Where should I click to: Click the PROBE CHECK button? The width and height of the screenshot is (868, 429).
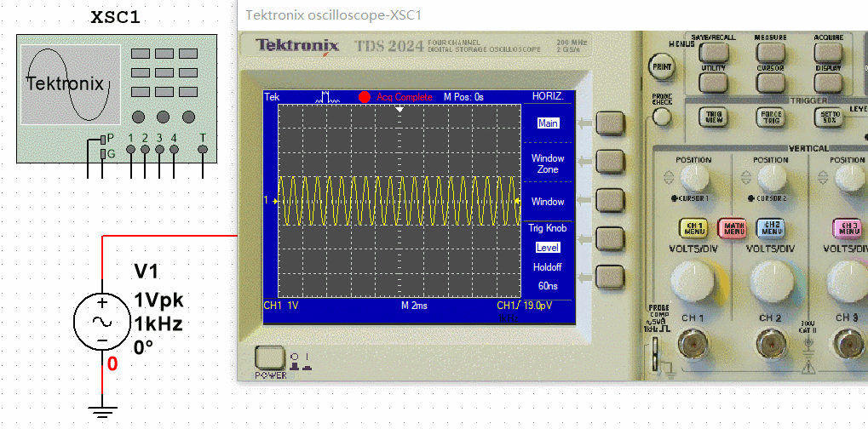tap(662, 117)
